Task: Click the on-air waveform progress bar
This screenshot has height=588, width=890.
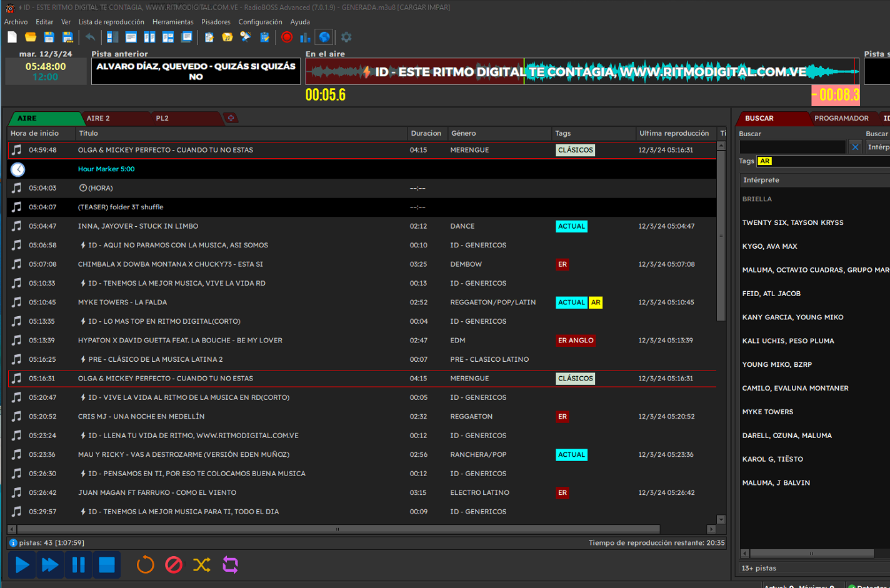Action: (x=581, y=72)
